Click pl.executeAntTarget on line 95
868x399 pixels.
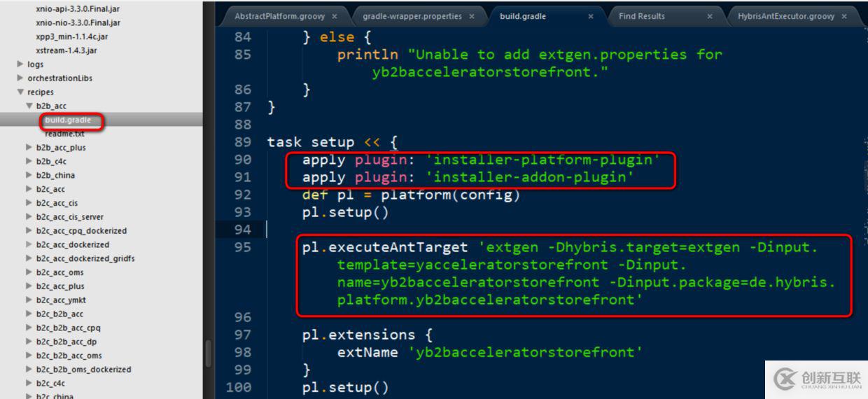point(385,247)
